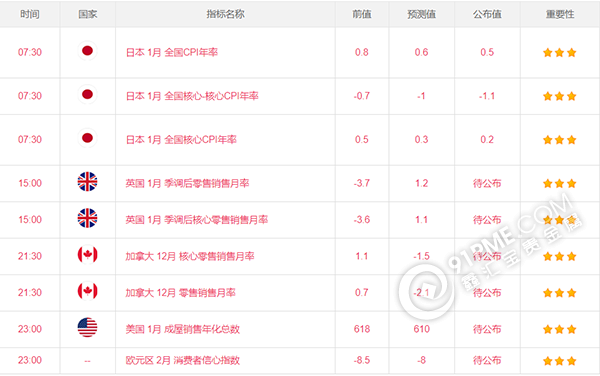The height and width of the screenshot is (376, 600).
Task: Click 待公布 value in the US row
Action: point(487,329)
